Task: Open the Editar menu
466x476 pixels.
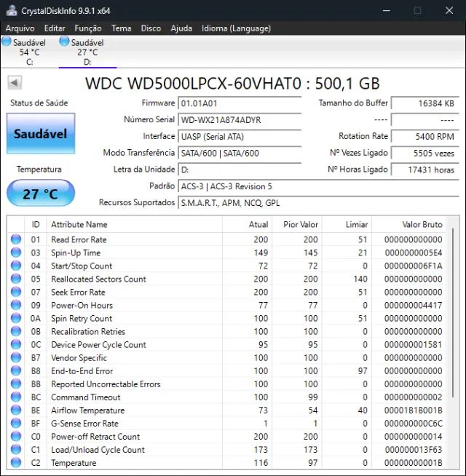Action: [x=55, y=28]
